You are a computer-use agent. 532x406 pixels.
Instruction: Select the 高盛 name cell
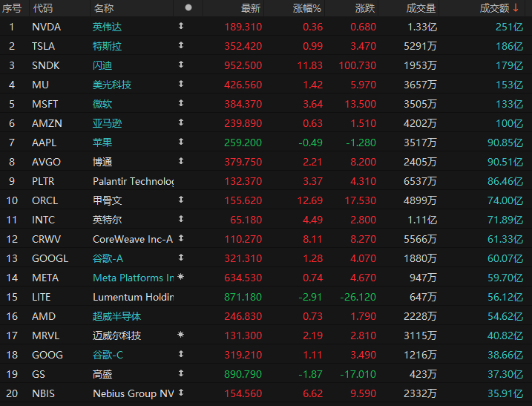point(102,374)
